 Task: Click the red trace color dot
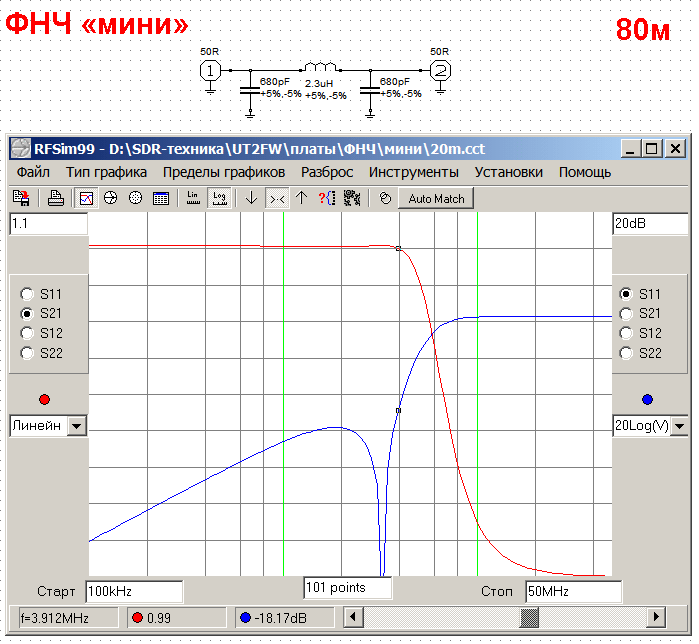point(44,399)
